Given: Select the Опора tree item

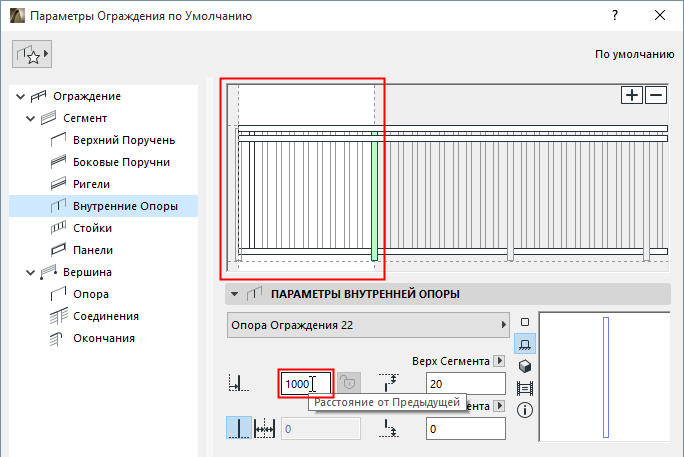Looking at the screenshot, I should pyautogui.click(x=91, y=294).
